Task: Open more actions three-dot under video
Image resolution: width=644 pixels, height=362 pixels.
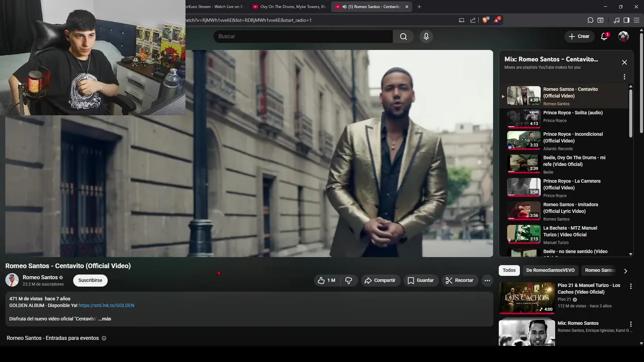Action: pyautogui.click(x=487, y=280)
